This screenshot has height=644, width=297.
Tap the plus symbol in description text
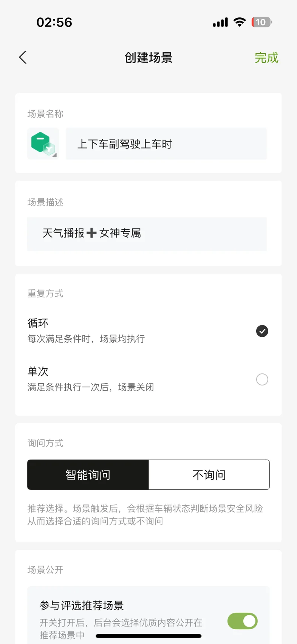tap(91, 233)
